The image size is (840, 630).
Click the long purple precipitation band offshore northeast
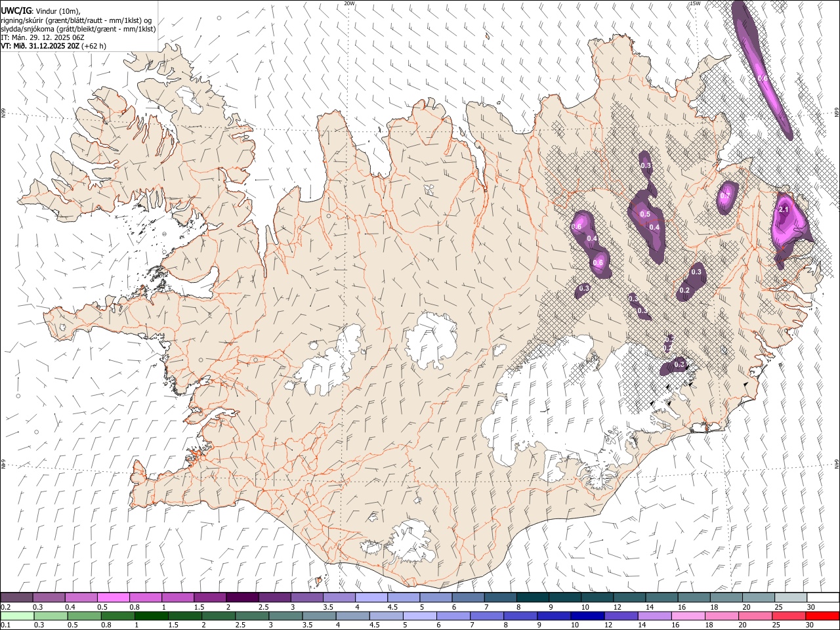tap(761, 69)
